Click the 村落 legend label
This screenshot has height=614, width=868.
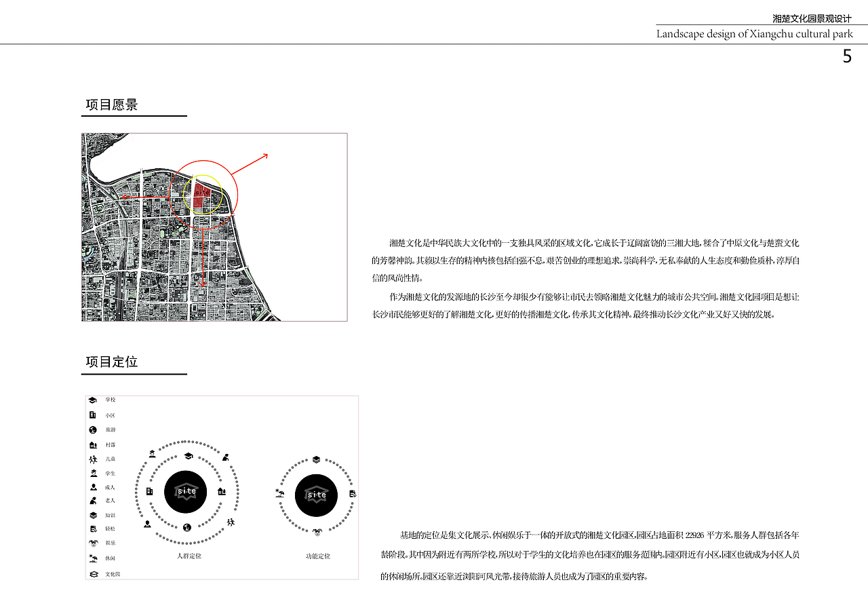(111, 445)
